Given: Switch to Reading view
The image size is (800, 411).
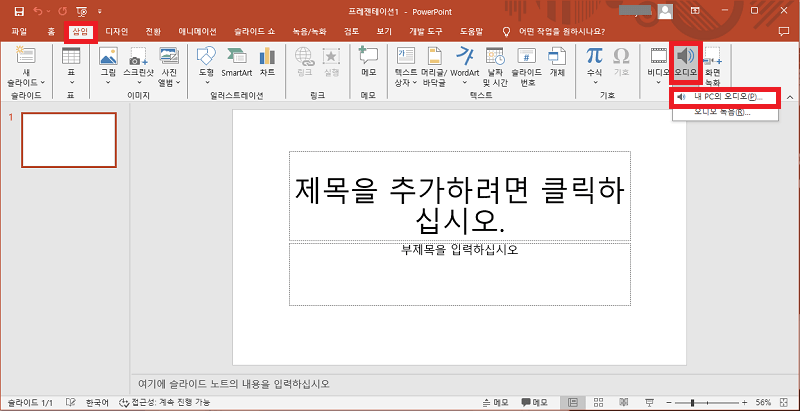Looking at the screenshot, I should [x=624, y=402].
